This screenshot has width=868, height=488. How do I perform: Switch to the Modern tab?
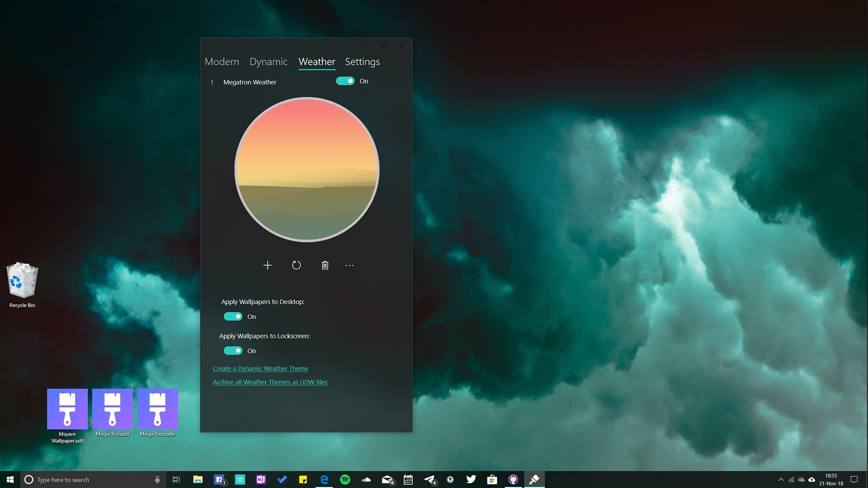point(222,62)
